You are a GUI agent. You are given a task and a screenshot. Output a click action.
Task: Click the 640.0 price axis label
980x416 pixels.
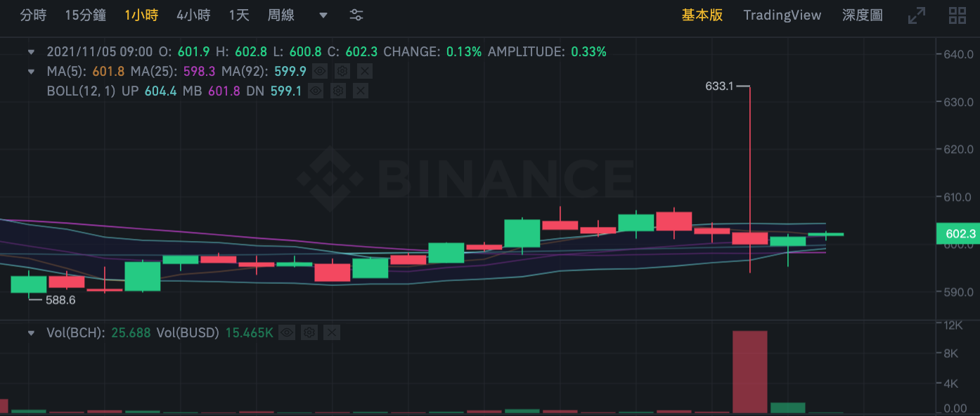(x=960, y=55)
